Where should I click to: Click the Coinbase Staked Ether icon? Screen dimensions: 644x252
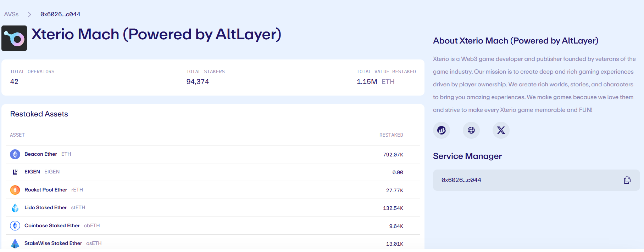tap(15, 226)
